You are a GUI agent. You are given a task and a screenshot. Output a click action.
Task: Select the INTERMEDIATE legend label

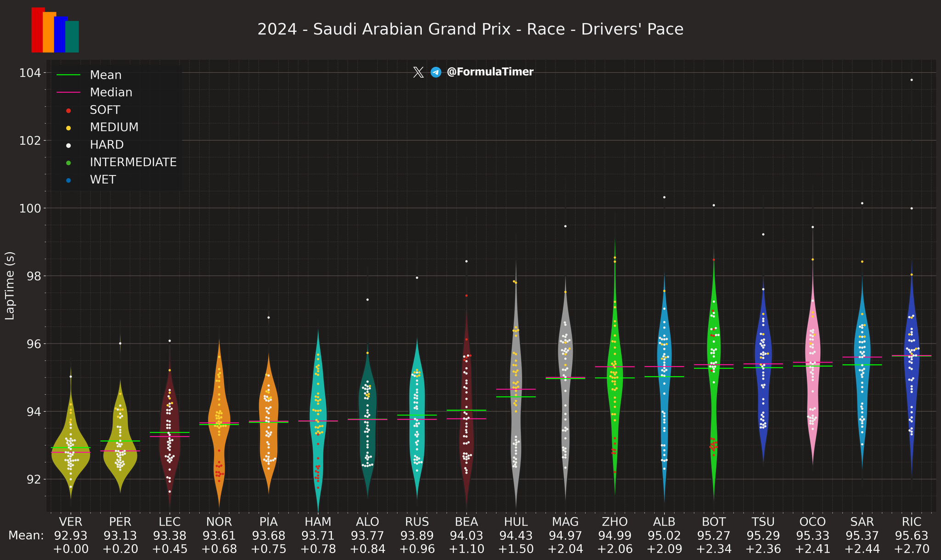(133, 162)
